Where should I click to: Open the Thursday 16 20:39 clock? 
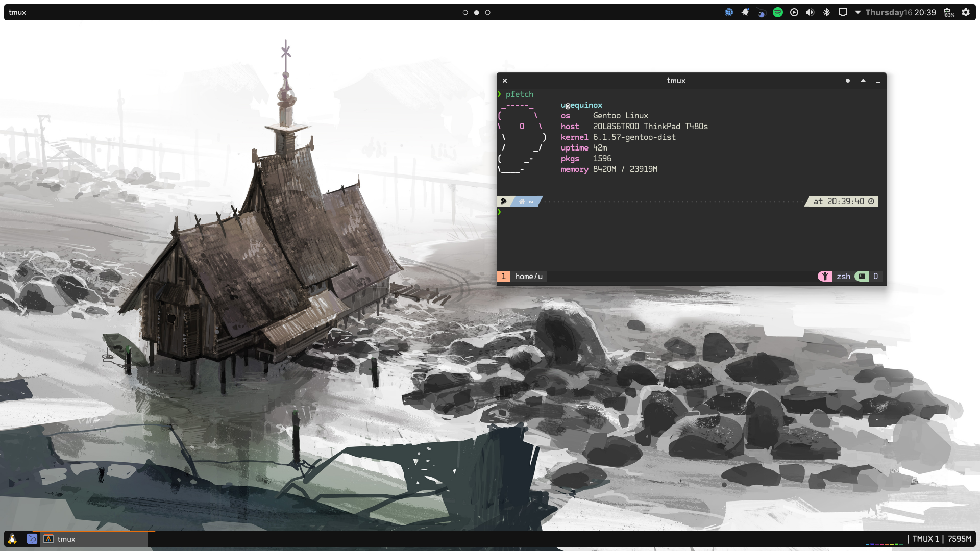900,12
